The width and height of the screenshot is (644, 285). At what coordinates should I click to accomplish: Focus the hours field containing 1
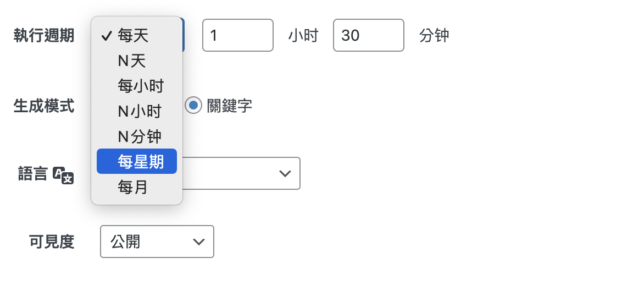(238, 35)
